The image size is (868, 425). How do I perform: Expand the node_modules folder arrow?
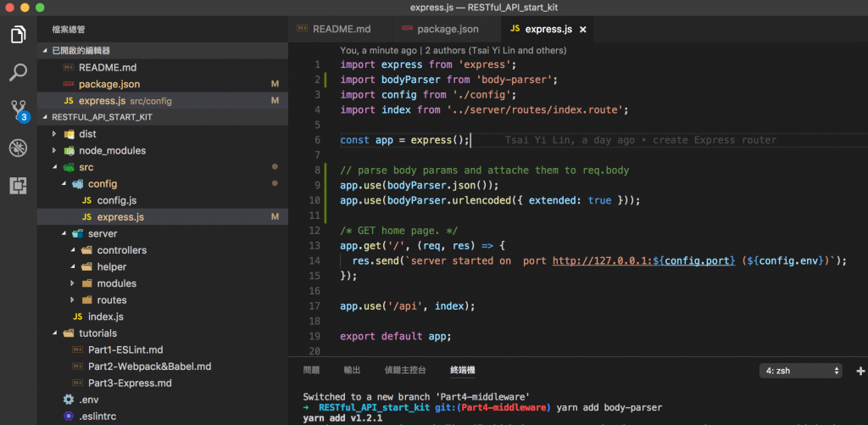pyautogui.click(x=54, y=151)
